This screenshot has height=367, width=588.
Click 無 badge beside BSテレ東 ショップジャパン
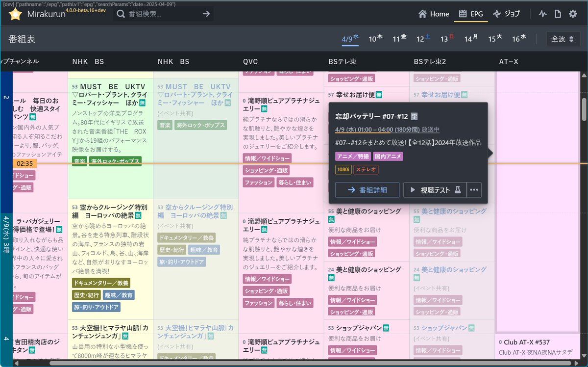click(x=386, y=328)
